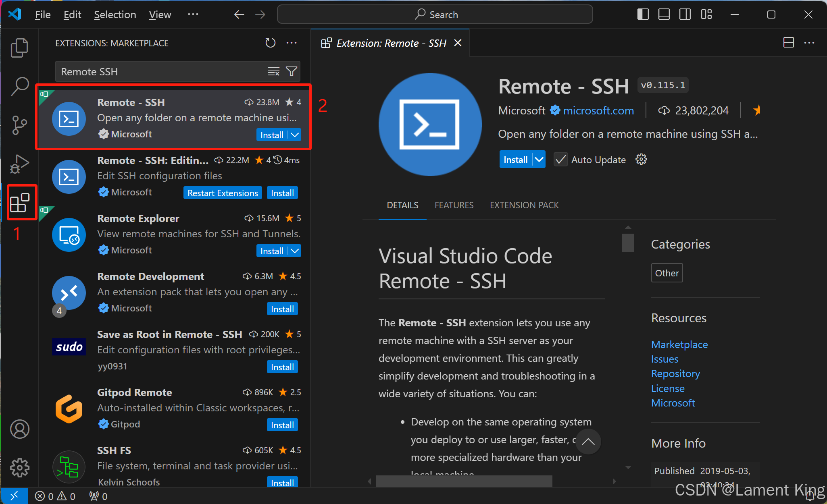Expand Install dropdown for Remote Explorer
The height and width of the screenshot is (504, 827).
295,251
